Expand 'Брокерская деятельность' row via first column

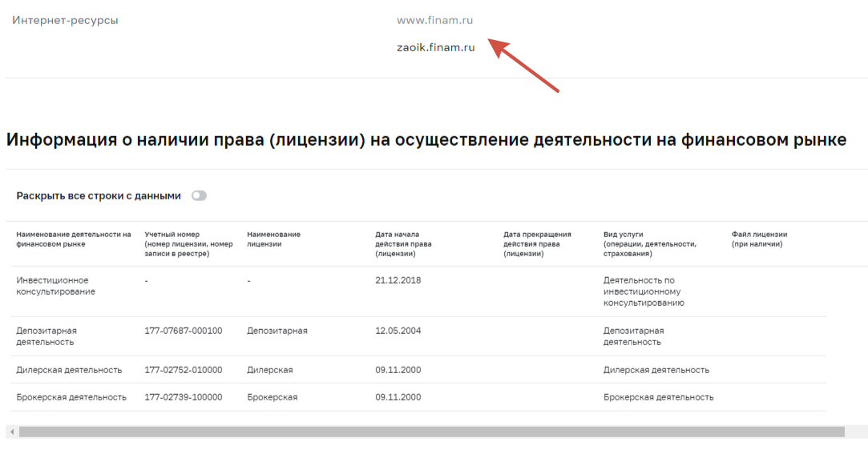71,397
